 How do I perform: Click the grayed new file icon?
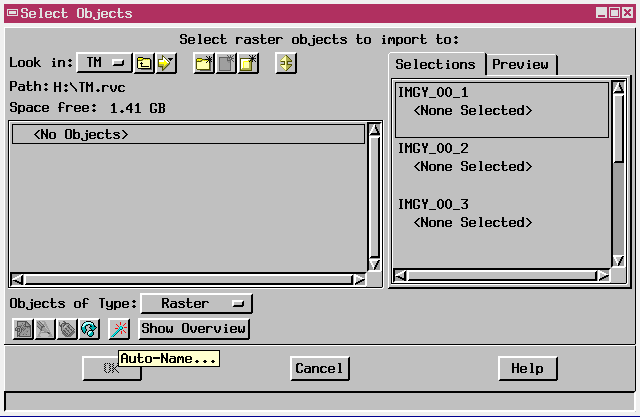(226, 63)
